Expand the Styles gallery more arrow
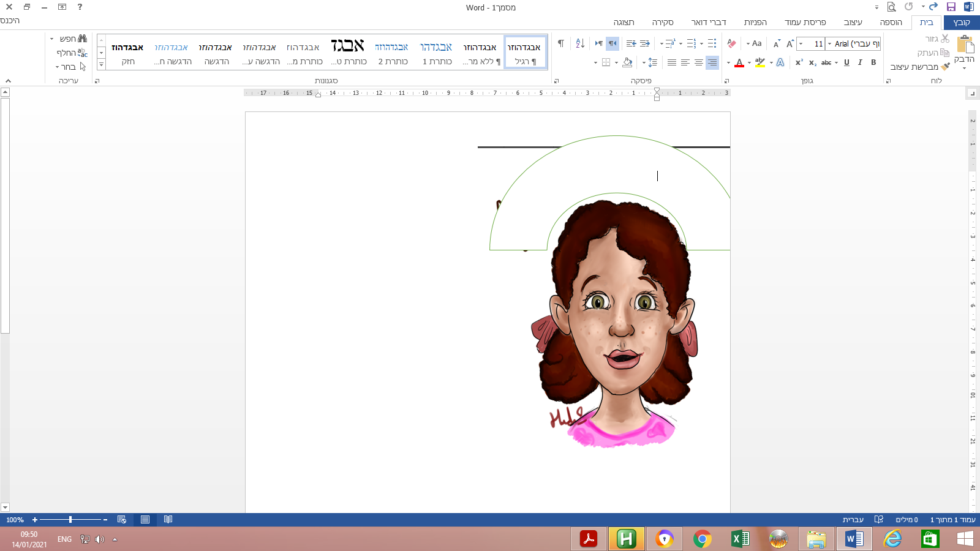Viewport: 980px width, 551px height. click(x=101, y=64)
